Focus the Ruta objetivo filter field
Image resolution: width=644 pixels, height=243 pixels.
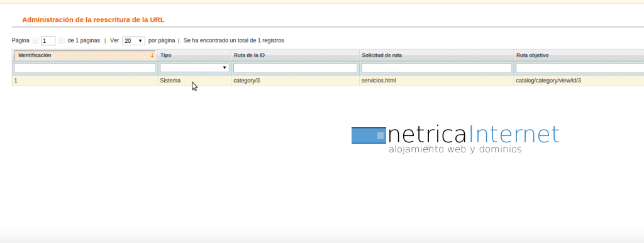pyautogui.click(x=579, y=68)
